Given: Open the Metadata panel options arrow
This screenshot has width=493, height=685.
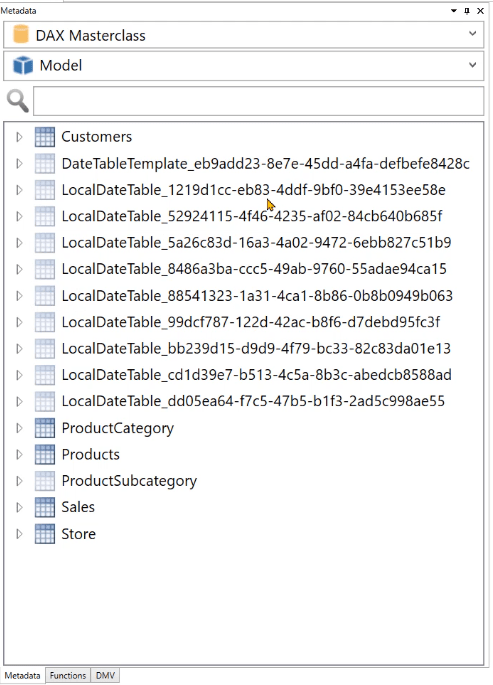Looking at the screenshot, I should 454,10.
